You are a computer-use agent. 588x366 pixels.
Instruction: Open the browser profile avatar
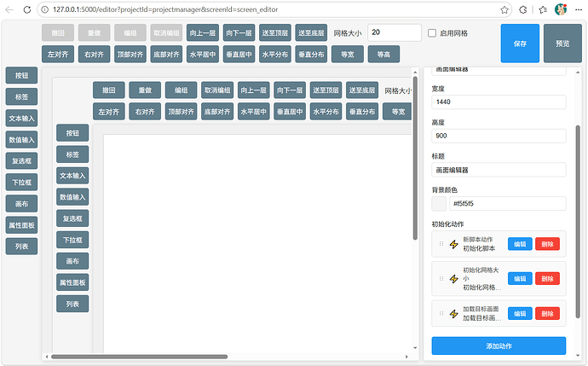coord(561,9)
